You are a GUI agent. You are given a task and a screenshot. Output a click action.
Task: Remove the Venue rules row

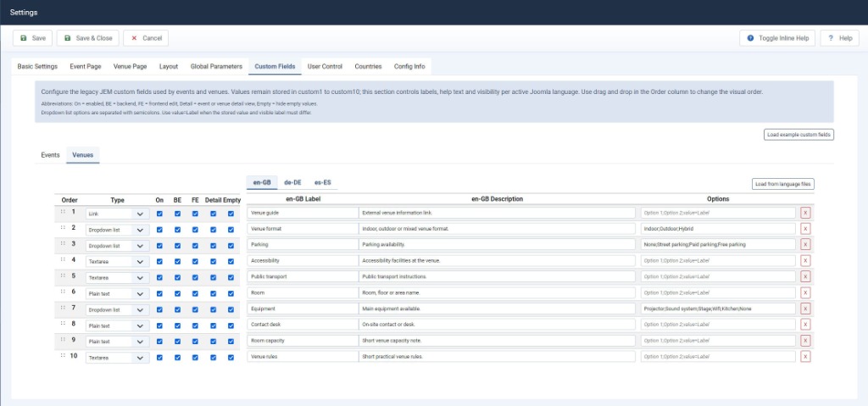(x=805, y=357)
